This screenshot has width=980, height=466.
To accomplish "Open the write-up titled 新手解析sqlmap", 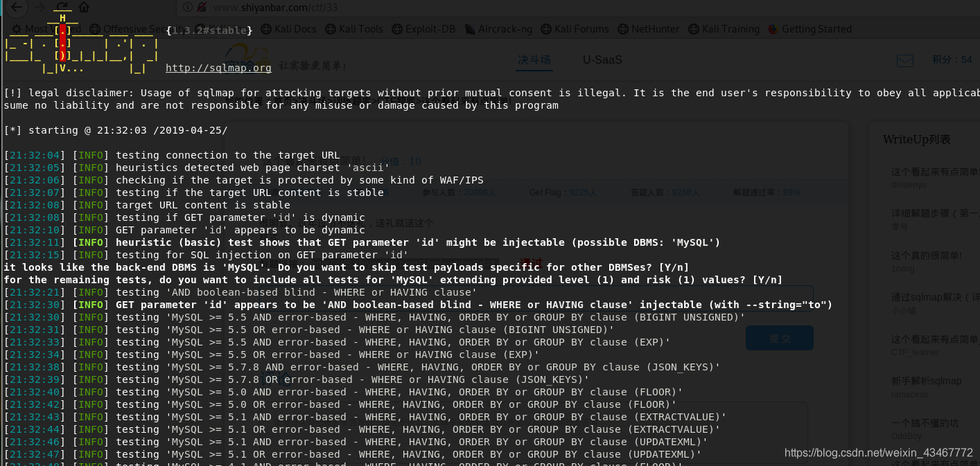I will pyautogui.click(x=926, y=381).
